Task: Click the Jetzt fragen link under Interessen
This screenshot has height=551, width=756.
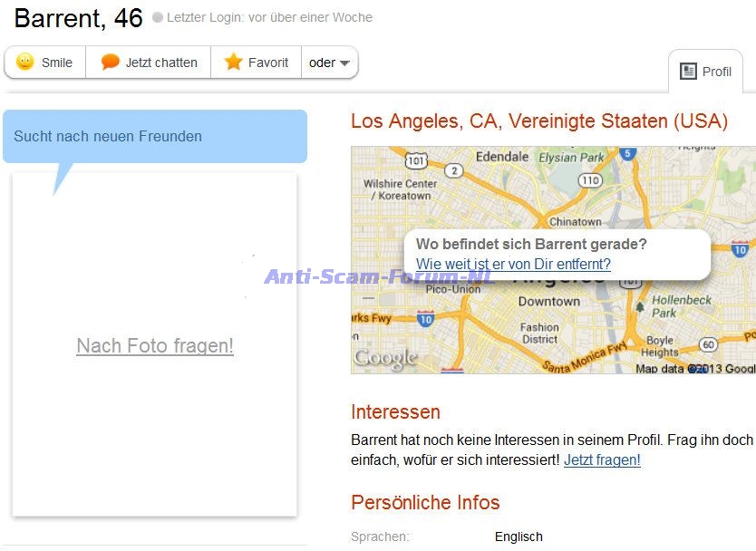Action: [602, 459]
